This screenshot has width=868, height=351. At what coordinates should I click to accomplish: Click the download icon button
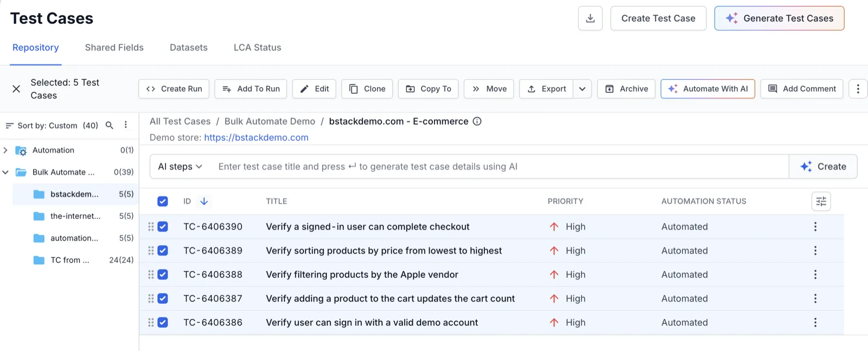click(x=590, y=18)
